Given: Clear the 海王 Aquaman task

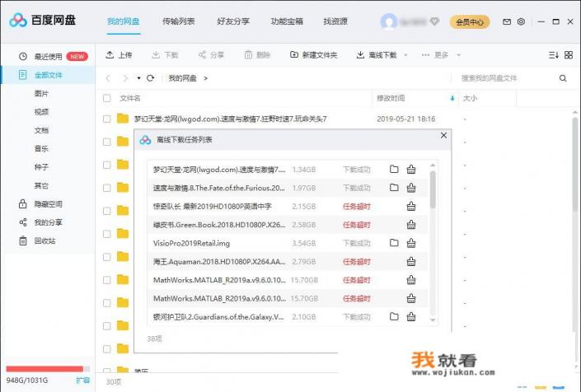Looking at the screenshot, I should click(x=411, y=262).
